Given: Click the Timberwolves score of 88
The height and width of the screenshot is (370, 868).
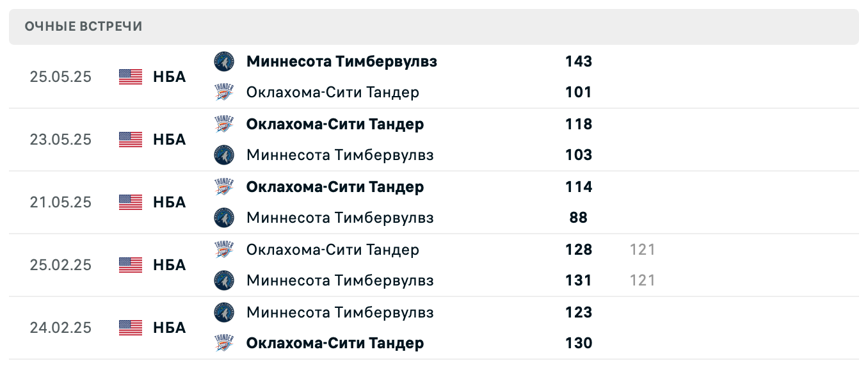Looking at the screenshot, I should coord(579,218).
